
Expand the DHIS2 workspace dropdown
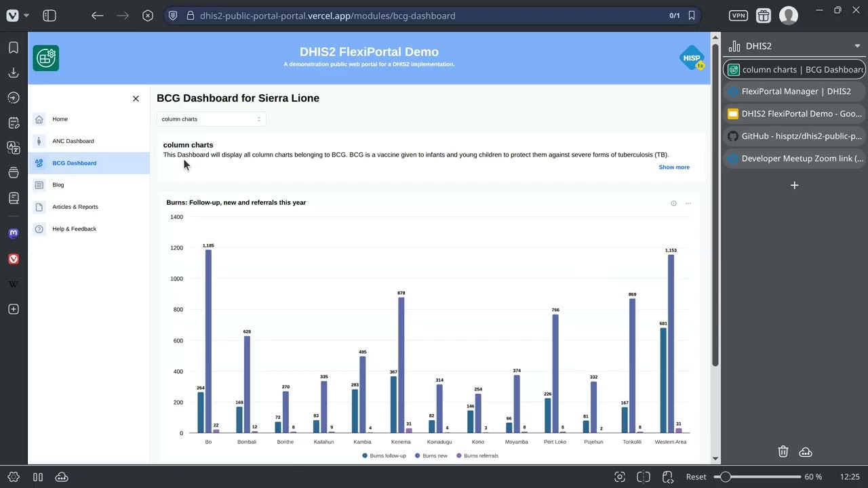857,46
